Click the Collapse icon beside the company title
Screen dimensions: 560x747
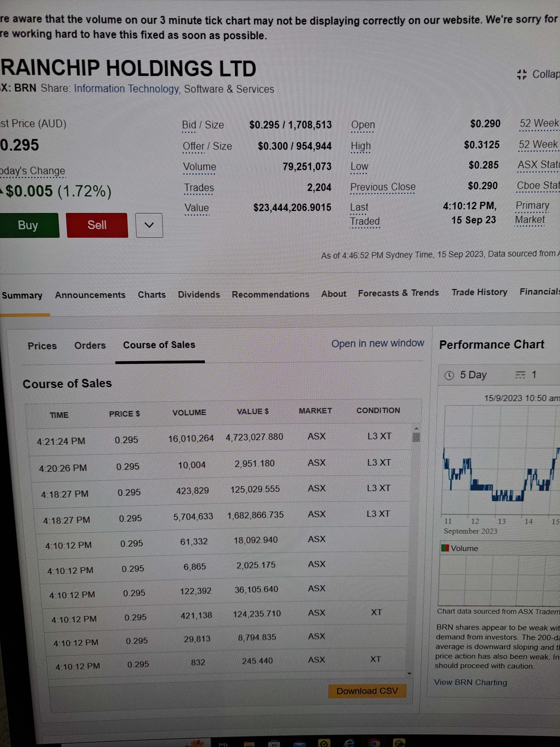522,74
